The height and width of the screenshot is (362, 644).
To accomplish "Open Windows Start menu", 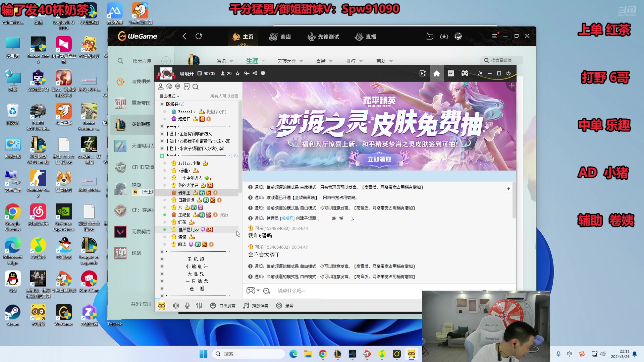I will (x=203, y=354).
